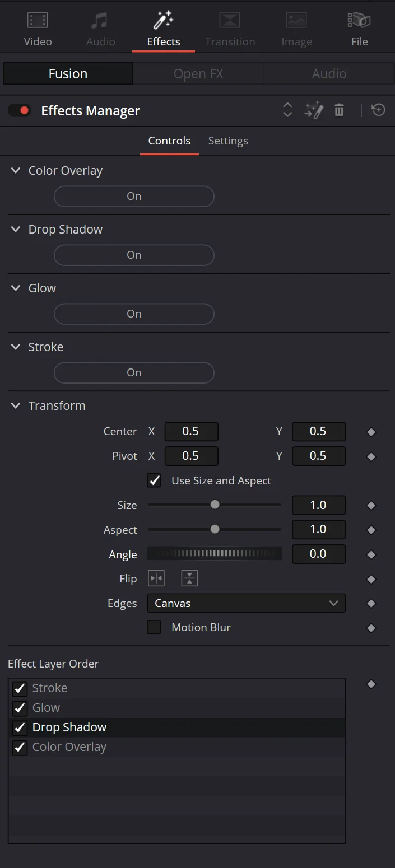395x868 pixels.
Task: Open the Video inspector tab
Action: coord(38,30)
